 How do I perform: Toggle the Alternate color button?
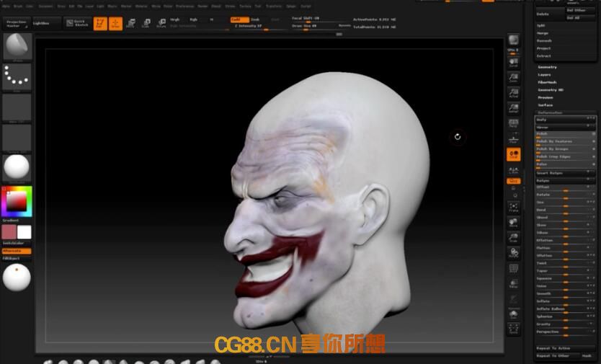[17, 251]
